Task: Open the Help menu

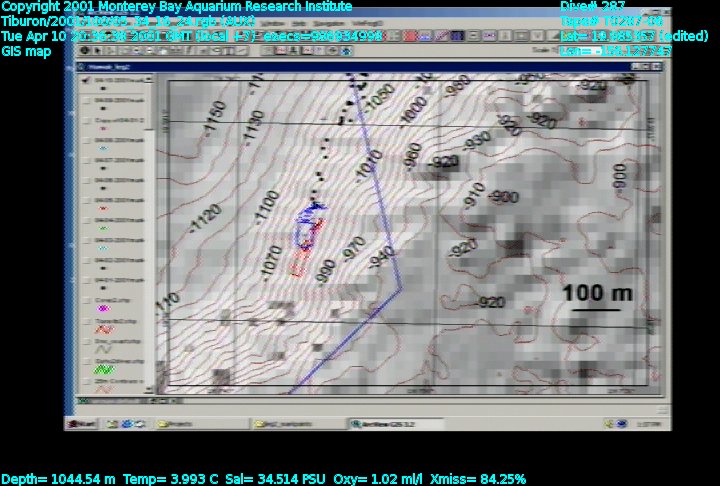Action: click(298, 23)
